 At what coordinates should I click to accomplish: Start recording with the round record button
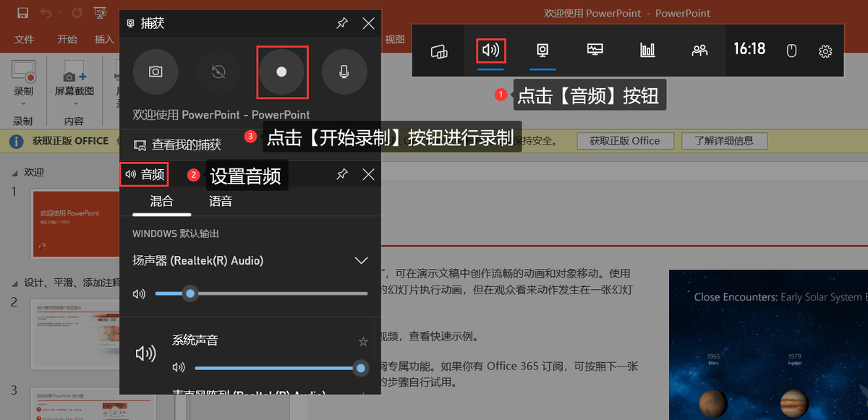282,72
